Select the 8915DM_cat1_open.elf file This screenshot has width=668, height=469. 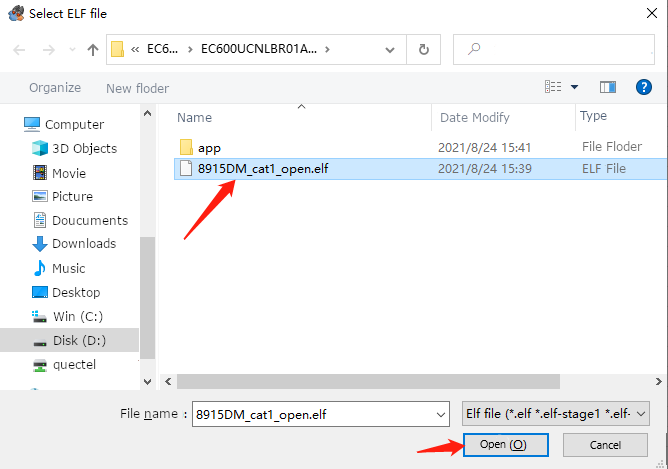coord(263,169)
